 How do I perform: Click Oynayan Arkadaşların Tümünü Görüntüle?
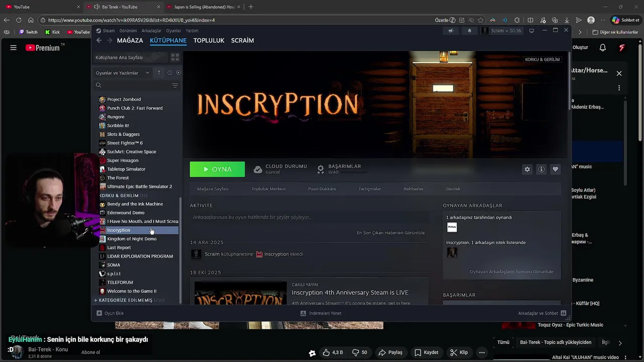(511, 271)
